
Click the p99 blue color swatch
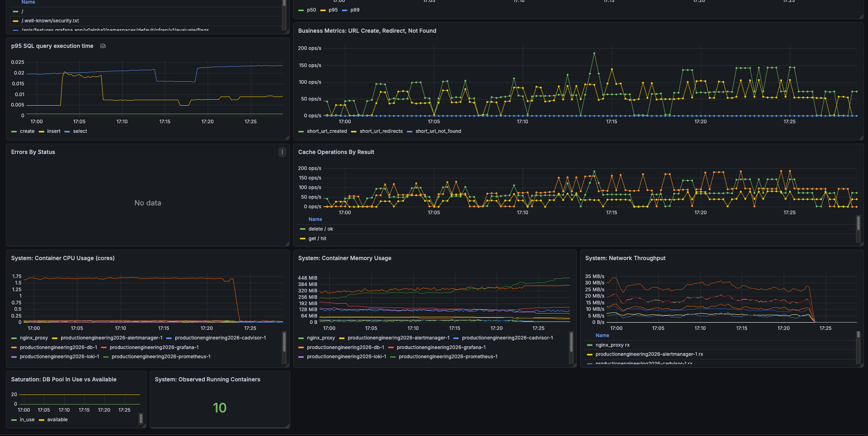pos(345,10)
